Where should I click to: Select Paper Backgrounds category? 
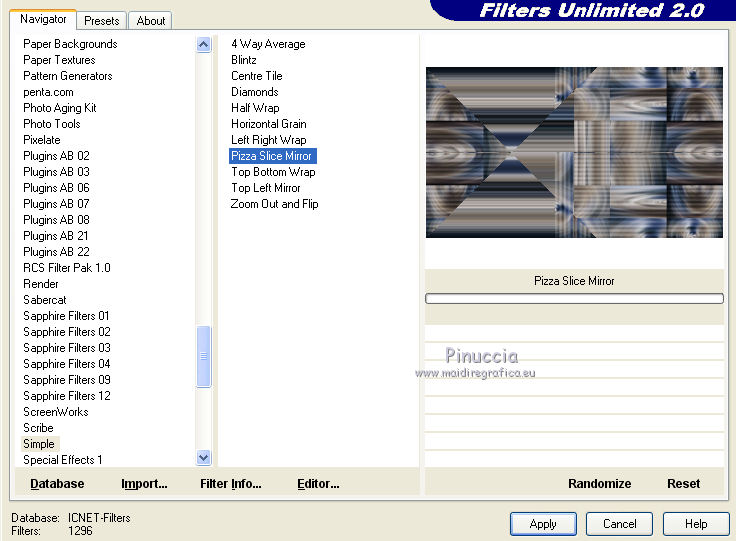point(70,44)
